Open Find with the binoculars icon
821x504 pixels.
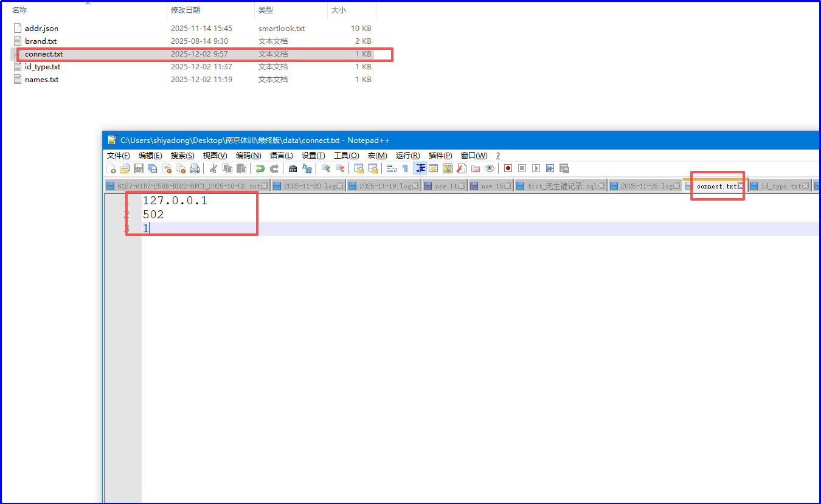tap(293, 168)
